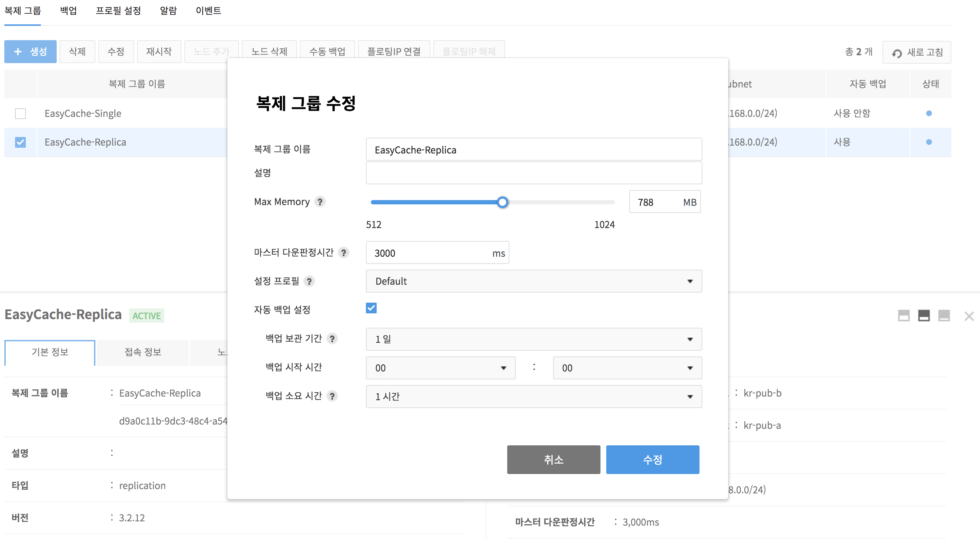Click the ACTIVE status badge
The width and height of the screenshot is (980, 540).
pos(146,316)
